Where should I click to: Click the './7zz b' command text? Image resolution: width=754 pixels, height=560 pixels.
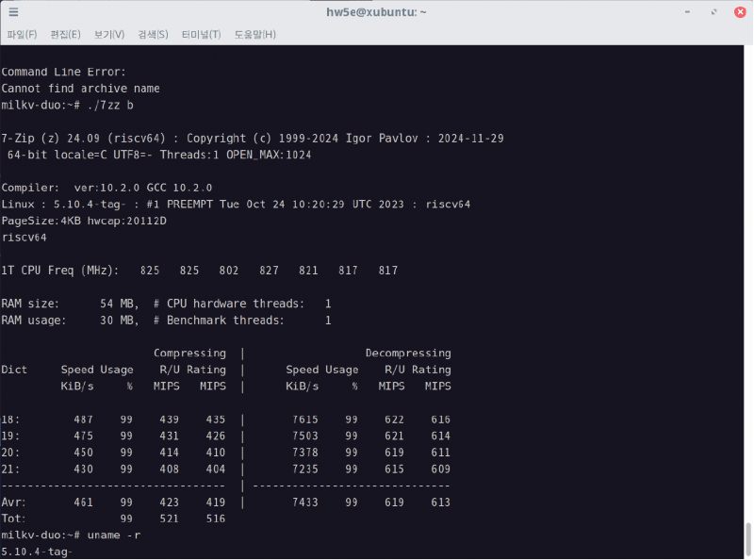(x=110, y=105)
